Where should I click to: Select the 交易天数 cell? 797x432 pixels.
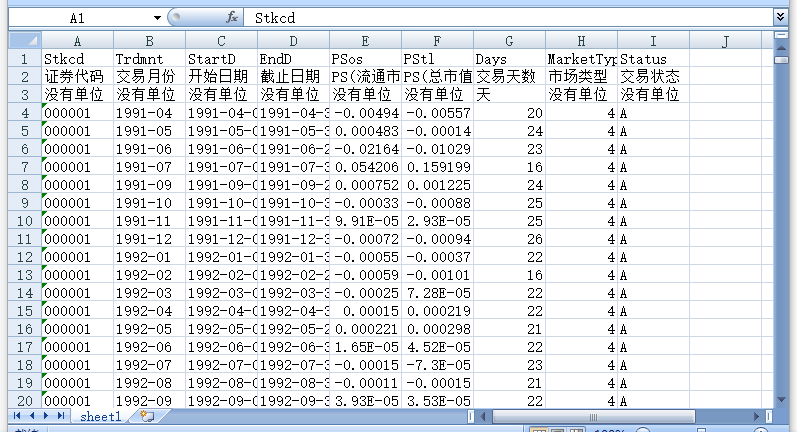pyautogui.click(x=509, y=77)
